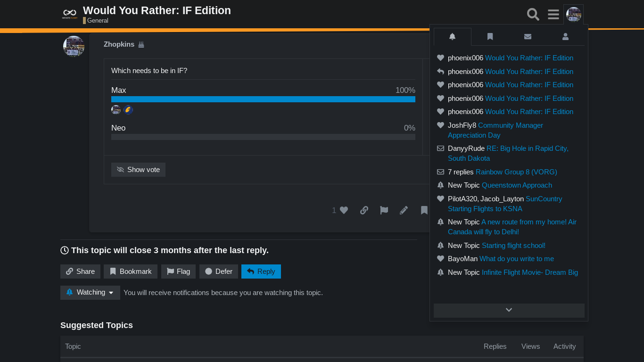Flag the post using flag icon
The image size is (644, 362).
point(384,210)
